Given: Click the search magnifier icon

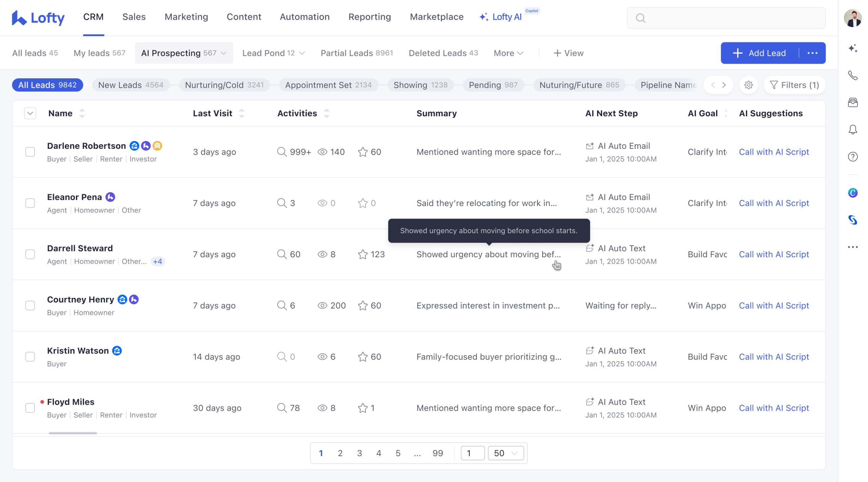Looking at the screenshot, I should (x=640, y=18).
